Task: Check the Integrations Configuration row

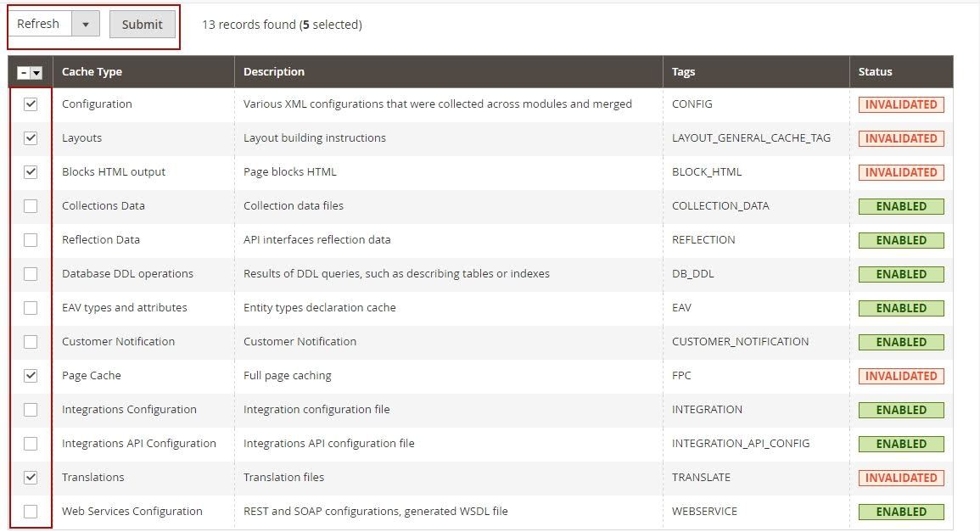Action: coord(31,409)
